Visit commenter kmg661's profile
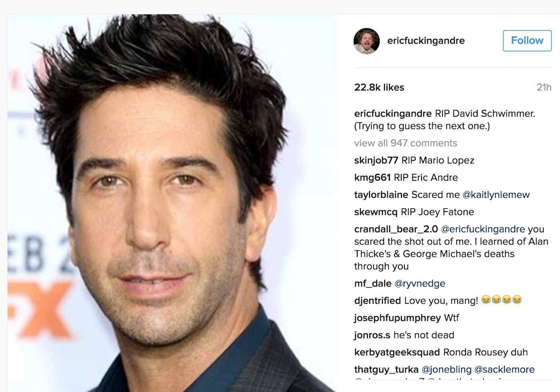Screen dimensions: 560x392 [372, 178]
